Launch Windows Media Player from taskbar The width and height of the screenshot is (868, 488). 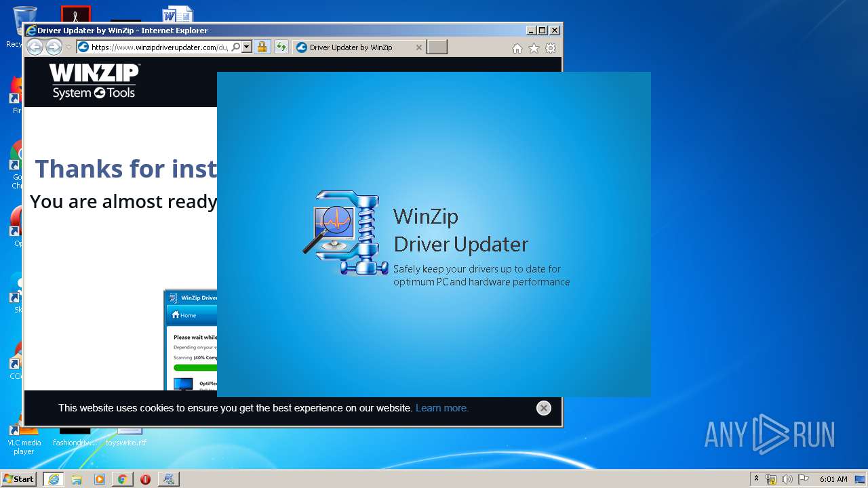pos(100,479)
